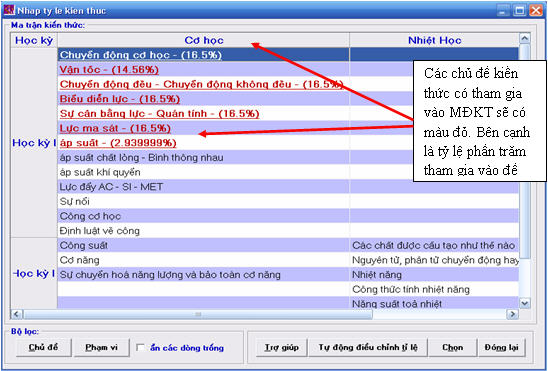Viewport: 548px width, 371px height.
Task: Select Các chất được cấu tạo như thế nào
Action: tap(434, 246)
